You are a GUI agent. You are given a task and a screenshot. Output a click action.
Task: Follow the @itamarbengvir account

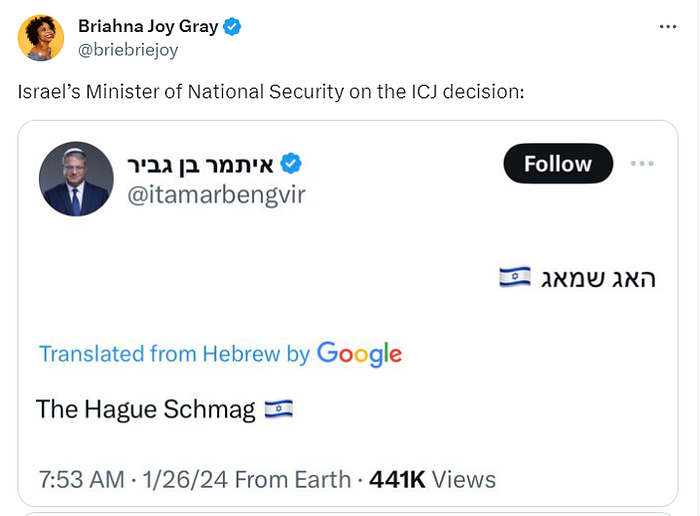coord(558,163)
